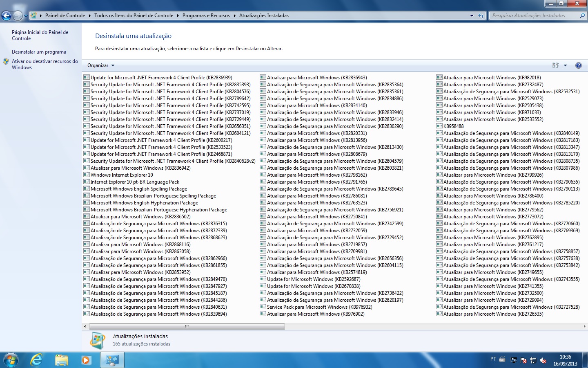Image resolution: width=588 pixels, height=368 pixels.
Task: Select Atualização de Segurança (KB2876315)
Action: [x=155, y=223]
